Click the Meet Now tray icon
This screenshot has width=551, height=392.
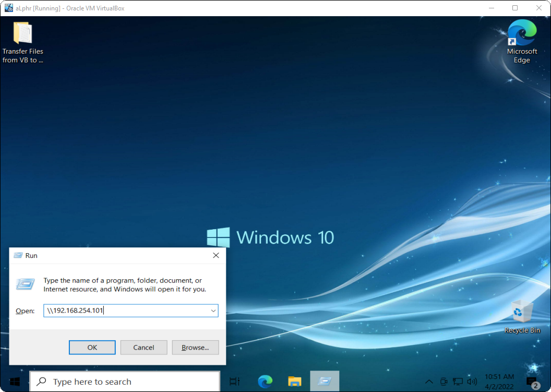pyautogui.click(x=444, y=382)
